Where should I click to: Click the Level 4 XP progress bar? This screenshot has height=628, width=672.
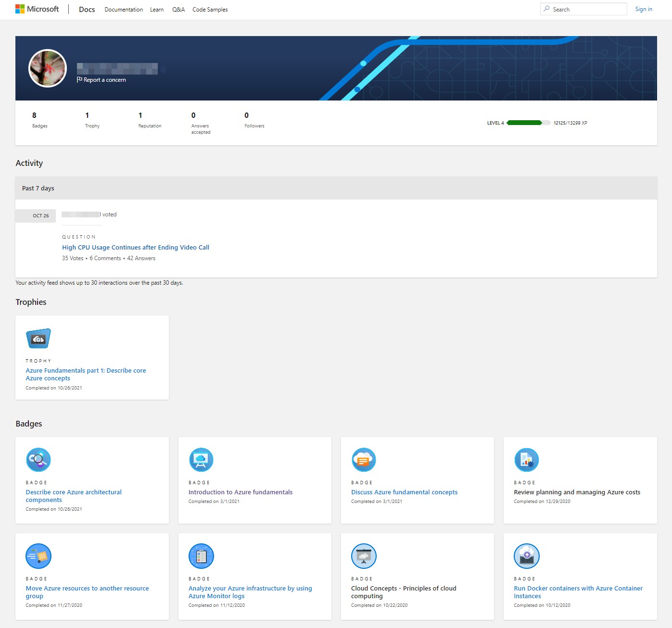pyautogui.click(x=529, y=123)
